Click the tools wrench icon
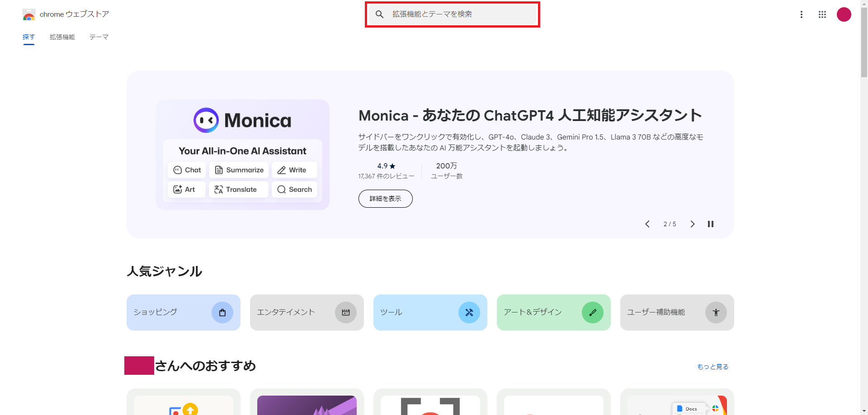 pos(469,312)
